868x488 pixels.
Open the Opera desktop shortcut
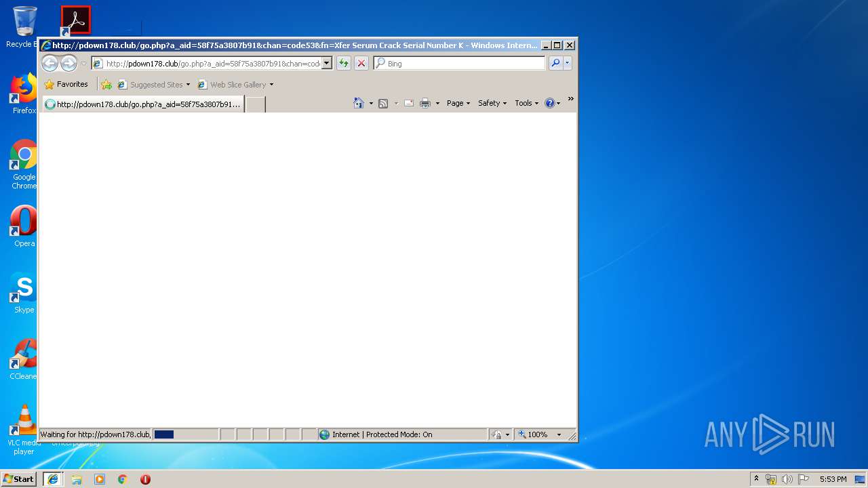24,227
